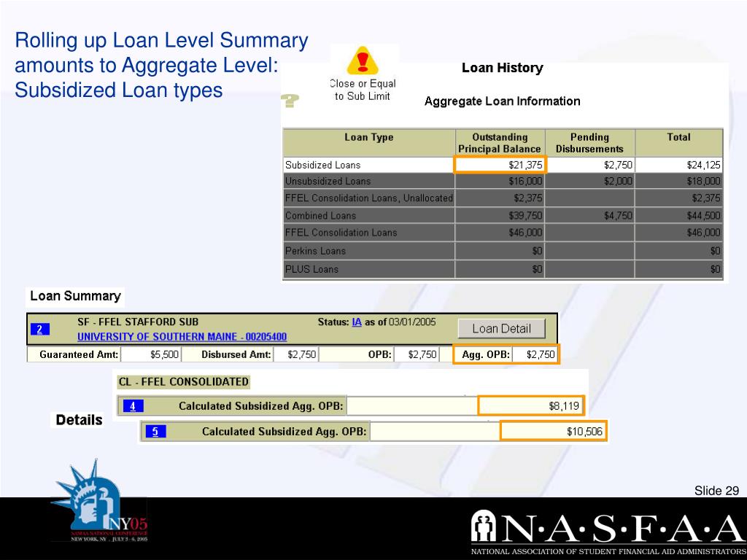Click Combined Loans balance $39,750

click(525, 216)
